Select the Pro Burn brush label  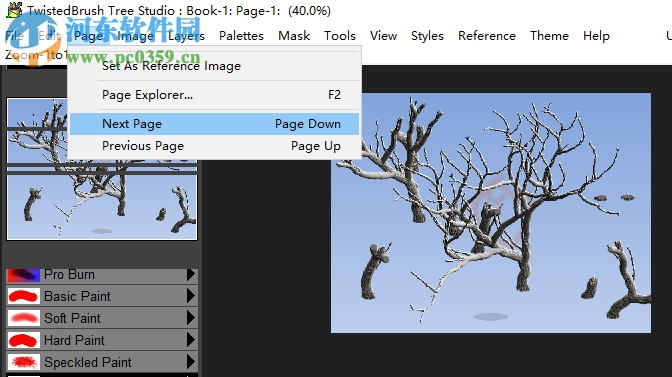[69, 274]
